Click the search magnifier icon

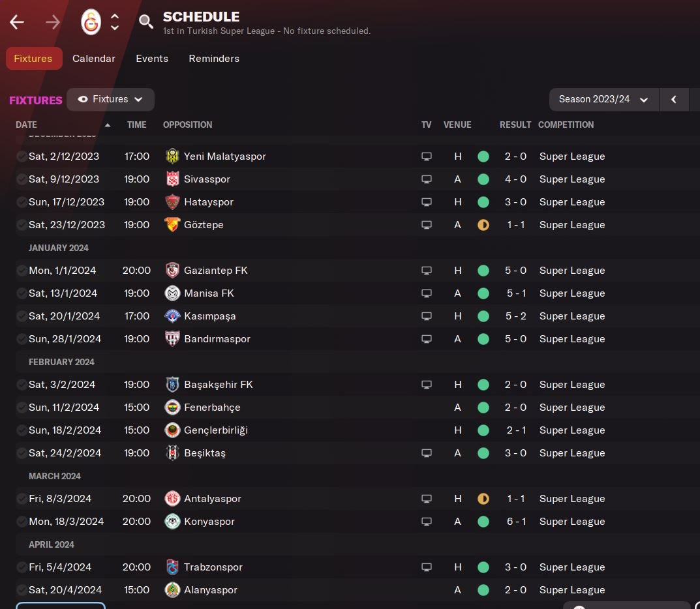[x=146, y=22]
